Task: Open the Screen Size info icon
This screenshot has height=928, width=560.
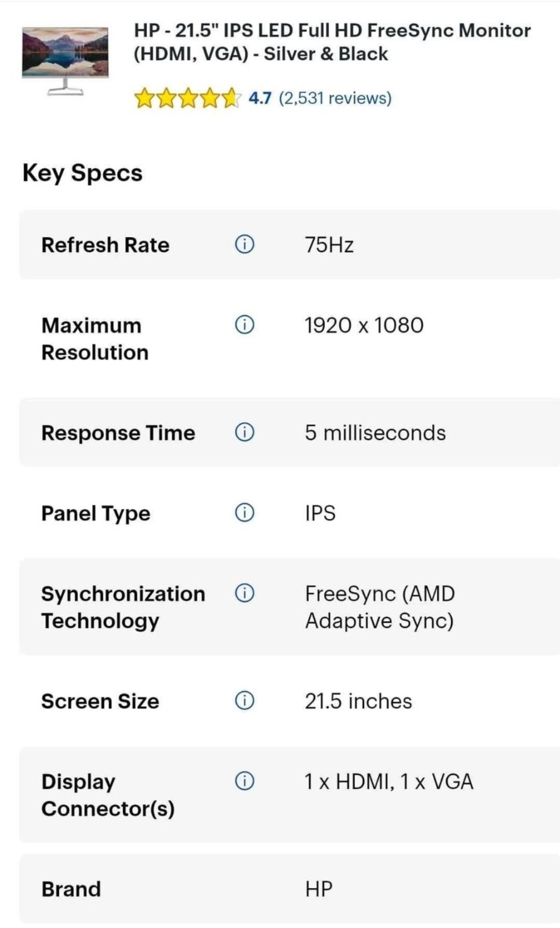Action: click(244, 701)
